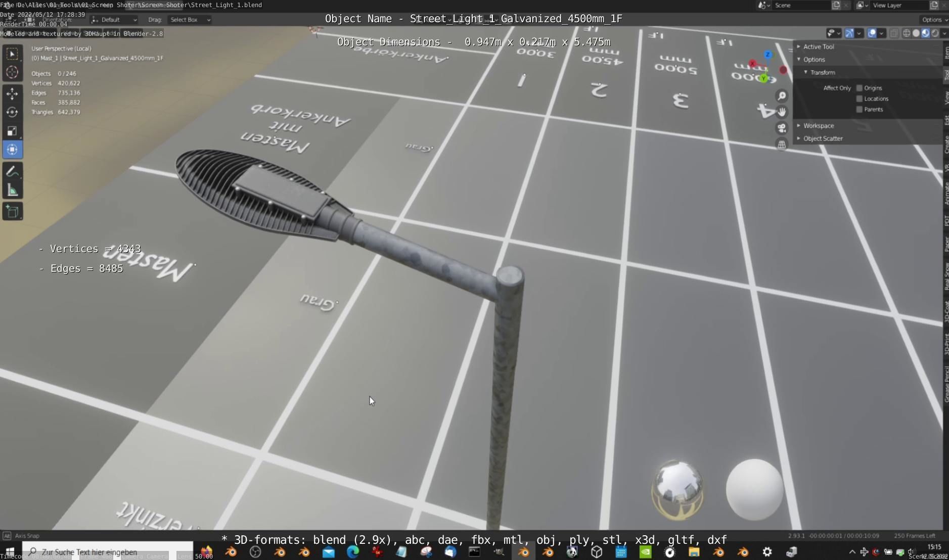This screenshot has width=949, height=560.
Task: Toggle show overlays button in header
Action: (872, 33)
